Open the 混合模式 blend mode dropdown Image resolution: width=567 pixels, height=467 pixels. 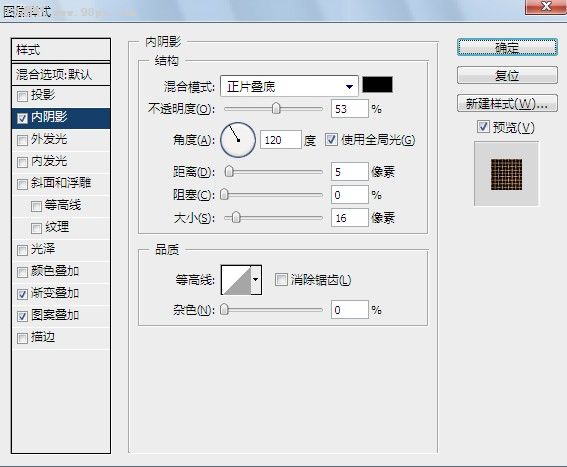click(289, 86)
